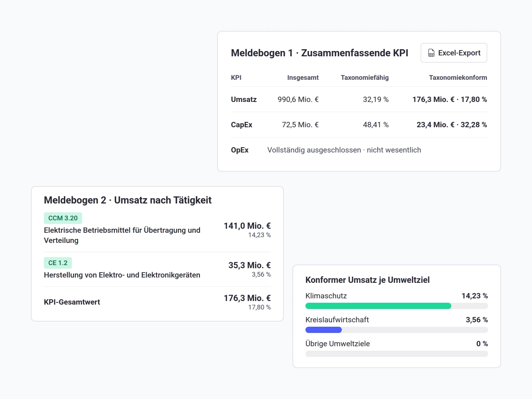The height and width of the screenshot is (399, 532).
Task: Click the CE 1.2 tag
Action: click(58, 263)
